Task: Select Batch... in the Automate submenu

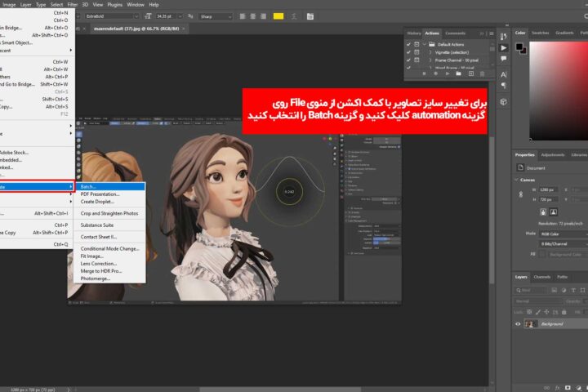Action: click(109, 186)
